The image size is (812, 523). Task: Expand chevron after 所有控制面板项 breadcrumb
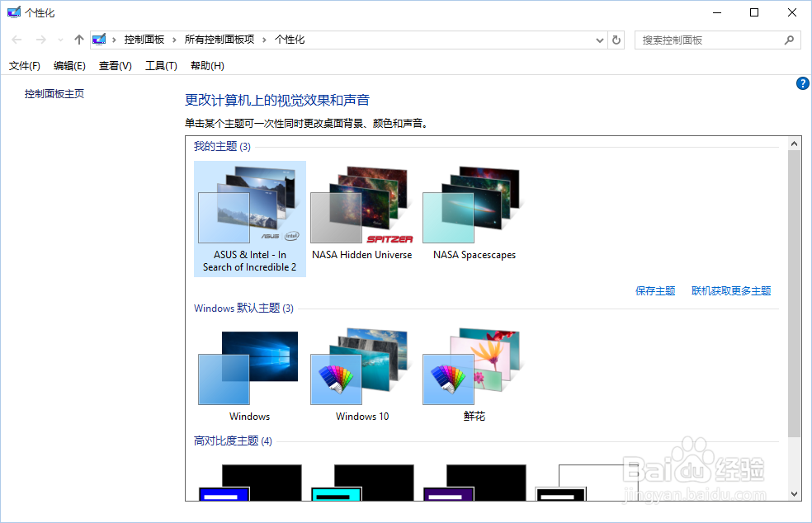click(x=264, y=40)
